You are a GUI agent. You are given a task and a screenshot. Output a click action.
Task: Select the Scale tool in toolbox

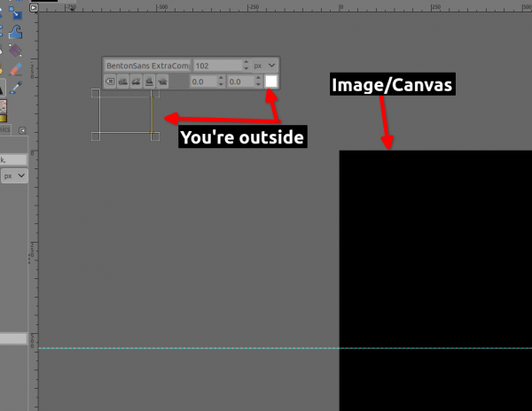tap(15, 13)
